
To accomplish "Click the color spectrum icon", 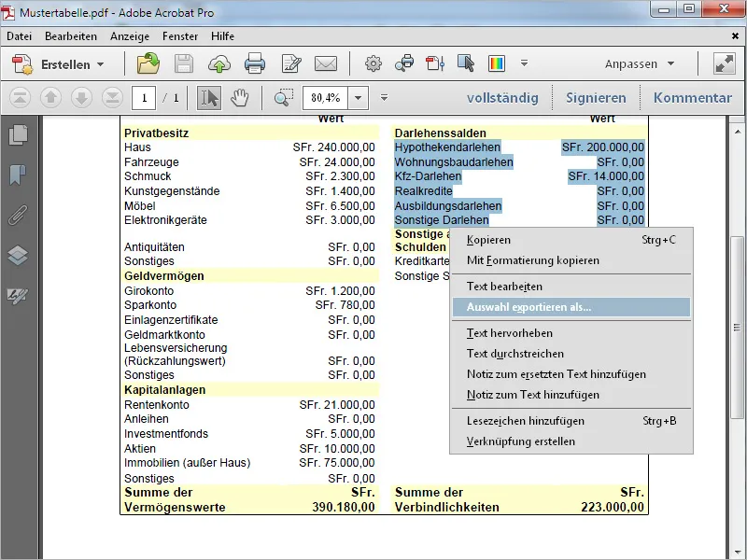I will coord(497,63).
